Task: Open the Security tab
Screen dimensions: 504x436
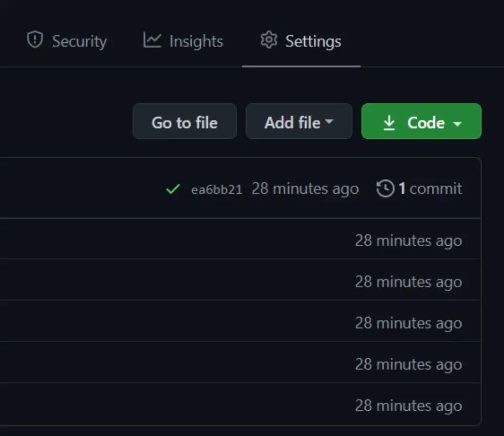Action: 67,40
